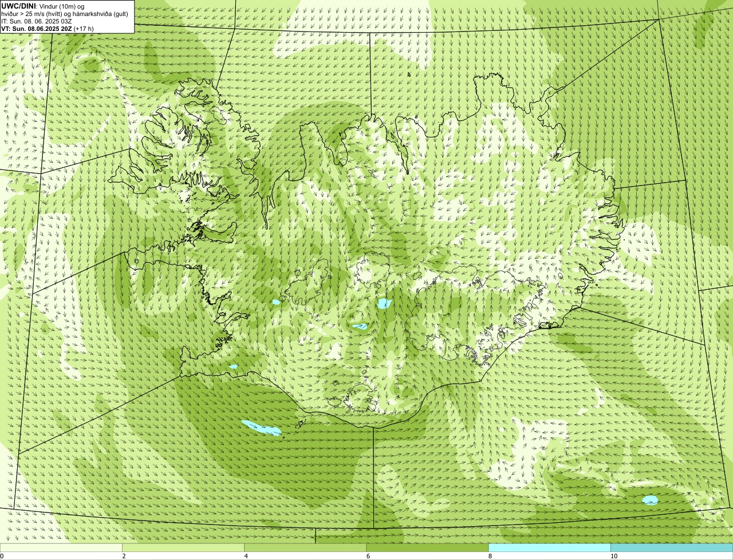The width and height of the screenshot is (733, 560).
Task: Click the '8' label on the color scale
Action: click(x=490, y=556)
